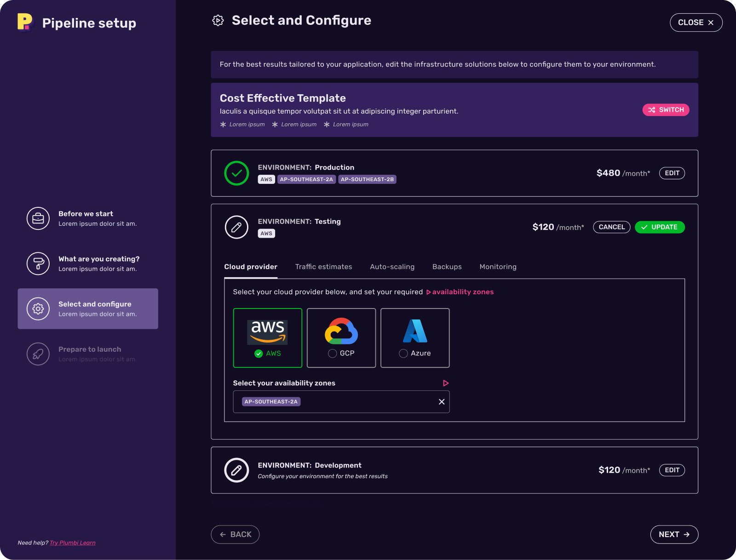Screen dimensions: 736x560
Task: Click the Plumbi logo icon
Action: click(x=25, y=22)
